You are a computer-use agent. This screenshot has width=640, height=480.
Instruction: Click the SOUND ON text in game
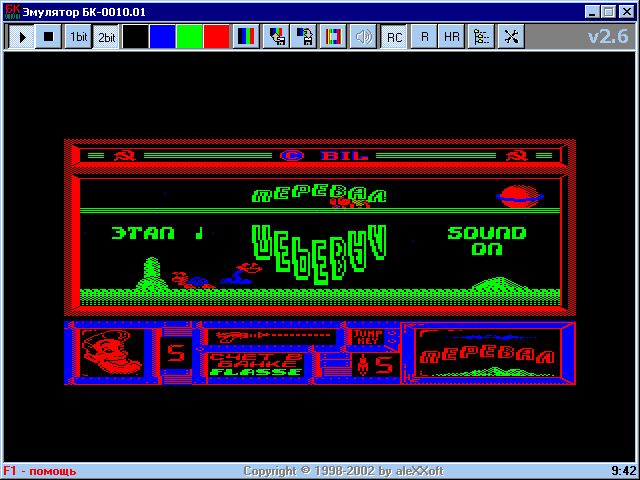coord(487,241)
